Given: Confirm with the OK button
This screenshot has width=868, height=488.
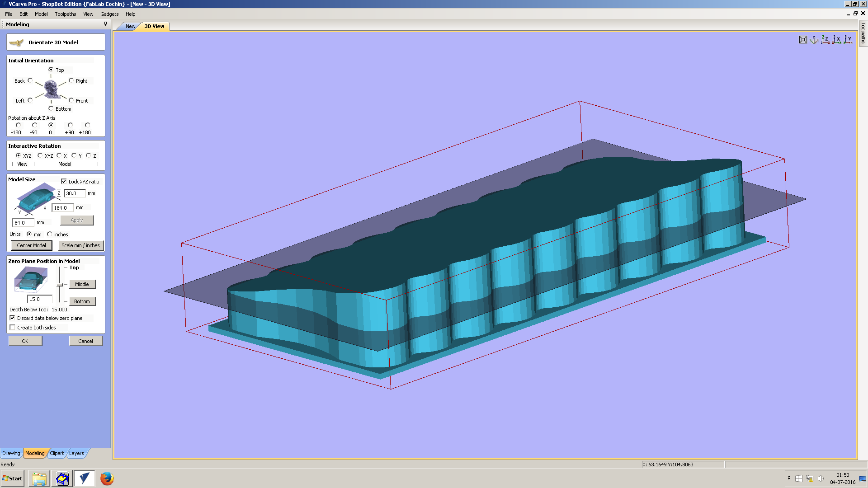Looking at the screenshot, I should 25,341.
